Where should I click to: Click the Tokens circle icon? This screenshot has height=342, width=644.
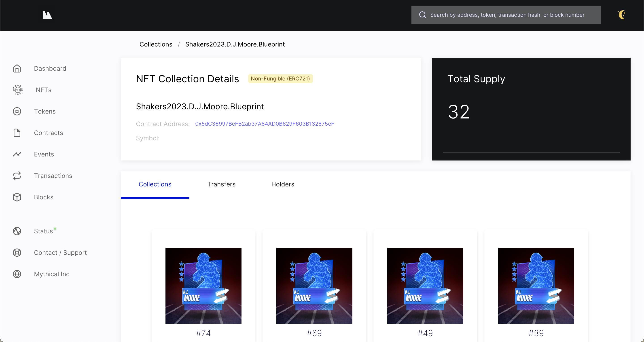[x=17, y=111]
